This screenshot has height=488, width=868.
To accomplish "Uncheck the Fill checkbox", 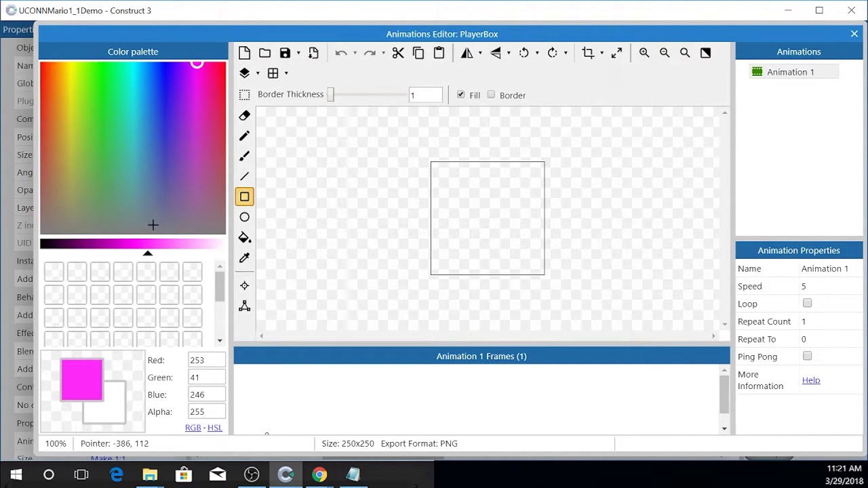I will (x=461, y=94).
